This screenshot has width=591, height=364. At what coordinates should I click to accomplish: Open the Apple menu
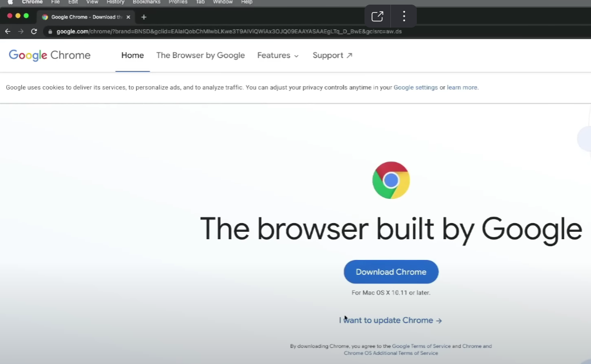[x=10, y=2]
